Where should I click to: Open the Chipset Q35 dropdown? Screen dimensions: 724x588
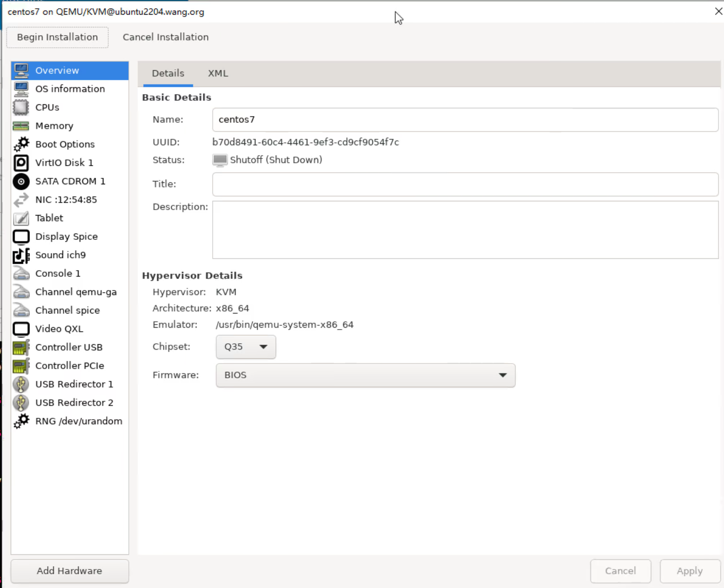click(x=245, y=347)
